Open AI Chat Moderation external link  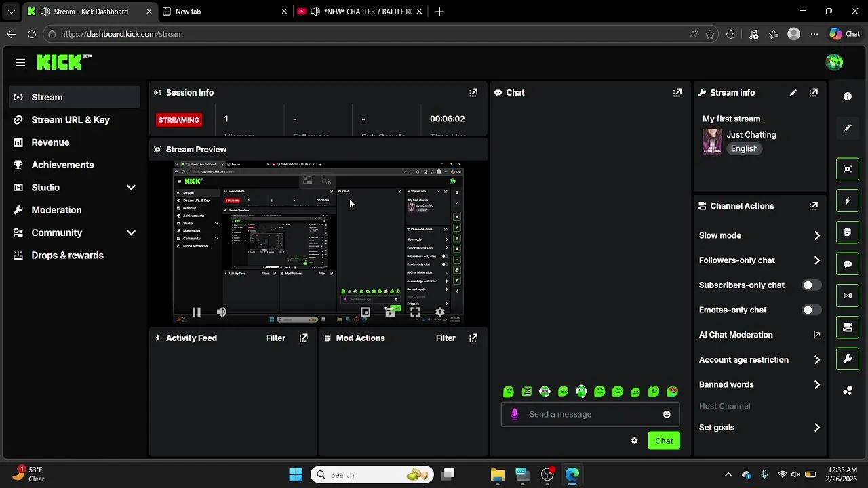click(817, 335)
